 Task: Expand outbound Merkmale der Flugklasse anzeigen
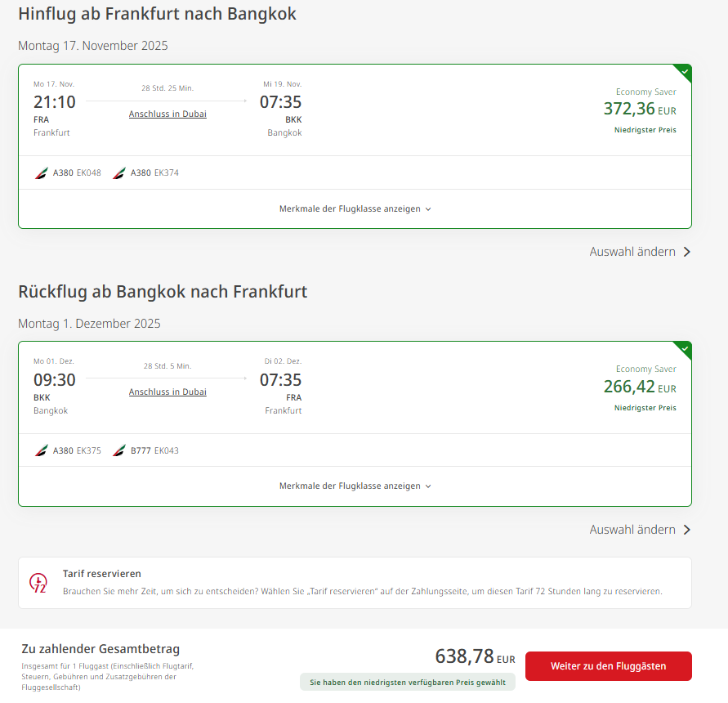355,209
